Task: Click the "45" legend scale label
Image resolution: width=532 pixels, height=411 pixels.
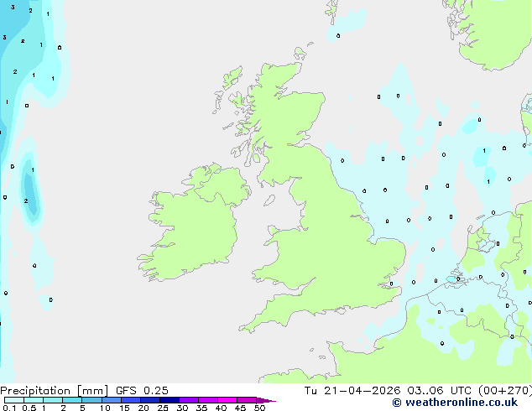Action: [240, 408]
